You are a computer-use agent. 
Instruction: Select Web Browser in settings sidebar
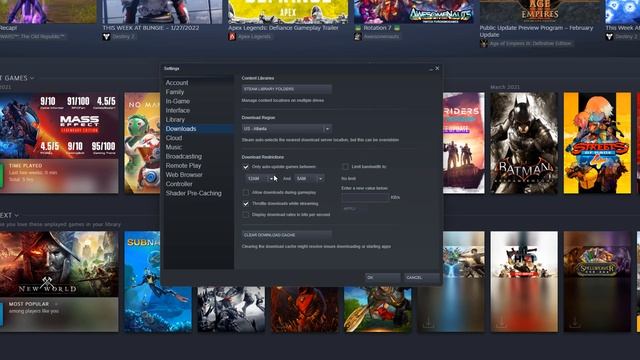pyautogui.click(x=184, y=175)
